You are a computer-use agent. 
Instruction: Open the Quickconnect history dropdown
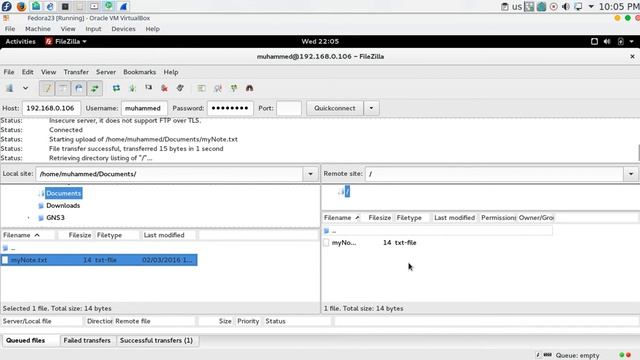371,108
